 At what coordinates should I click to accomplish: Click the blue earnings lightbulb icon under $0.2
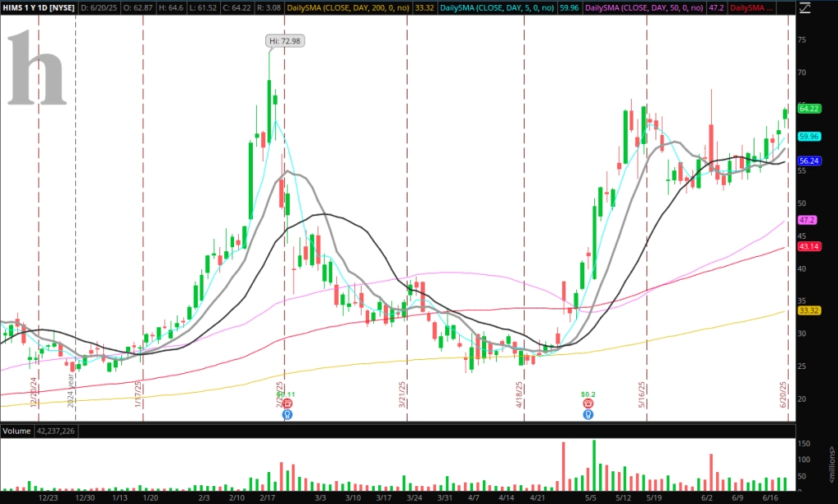[588, 414]
